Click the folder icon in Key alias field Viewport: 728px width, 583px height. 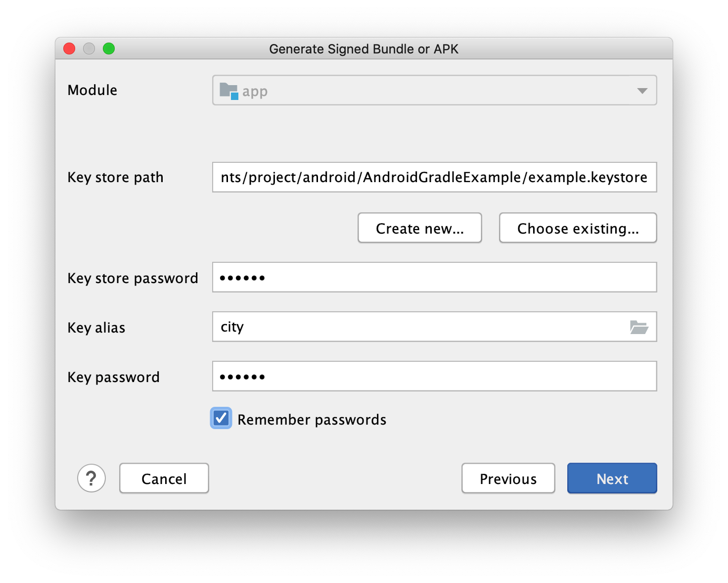coord(639,327)
